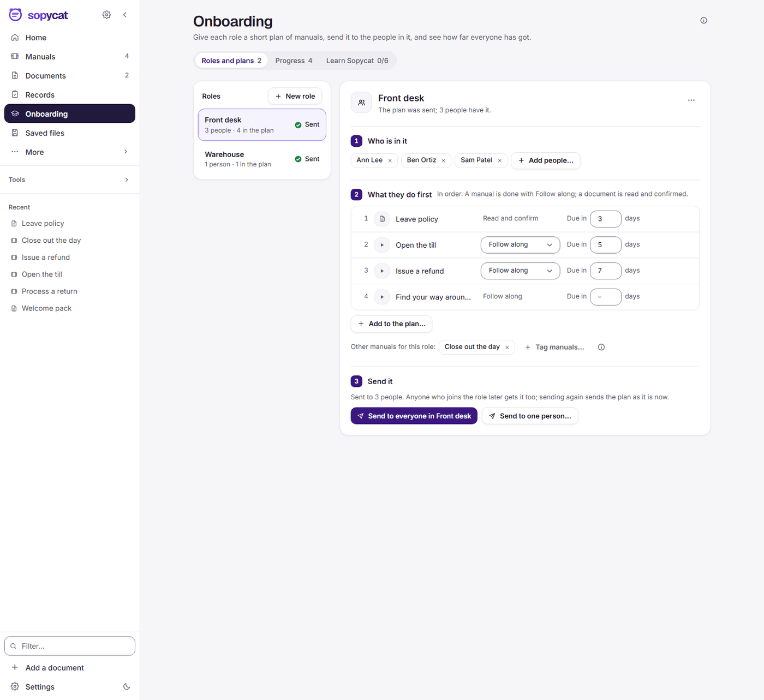
Task: Click the Filter field in the sidebar
Action: coord(70,646)
